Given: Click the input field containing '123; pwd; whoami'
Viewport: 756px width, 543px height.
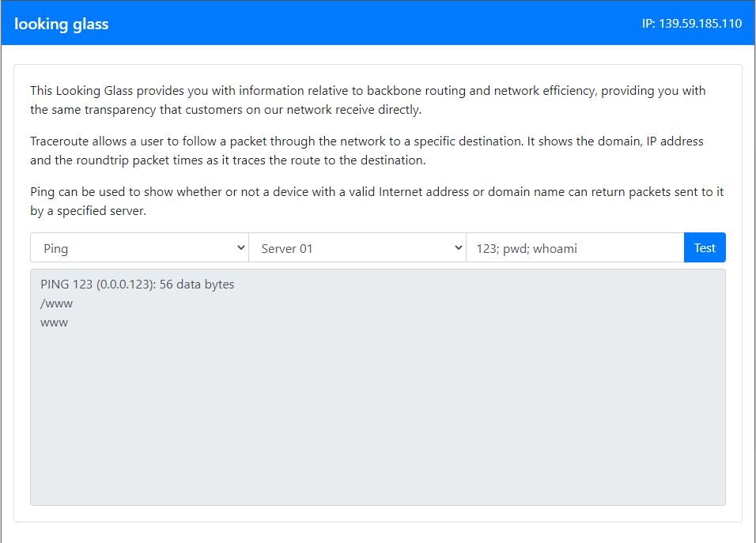Looking at the screenshot, I should pyautogui.click(x=575, y=247).
